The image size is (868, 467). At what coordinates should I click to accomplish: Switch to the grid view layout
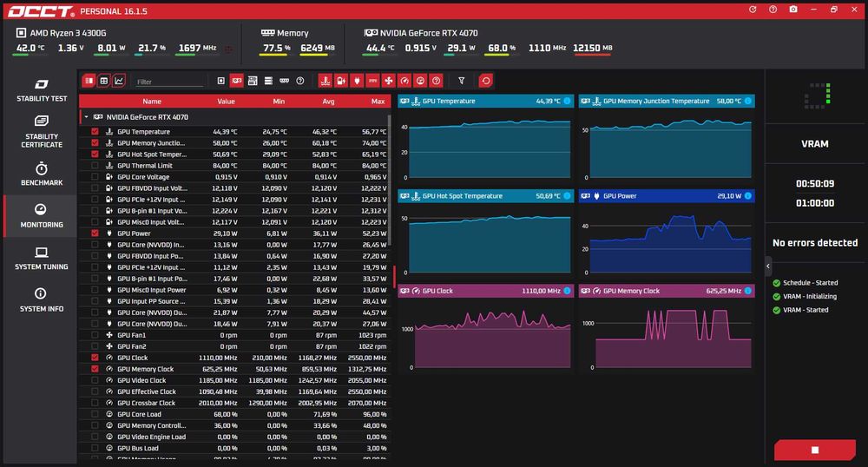point(103,81)
